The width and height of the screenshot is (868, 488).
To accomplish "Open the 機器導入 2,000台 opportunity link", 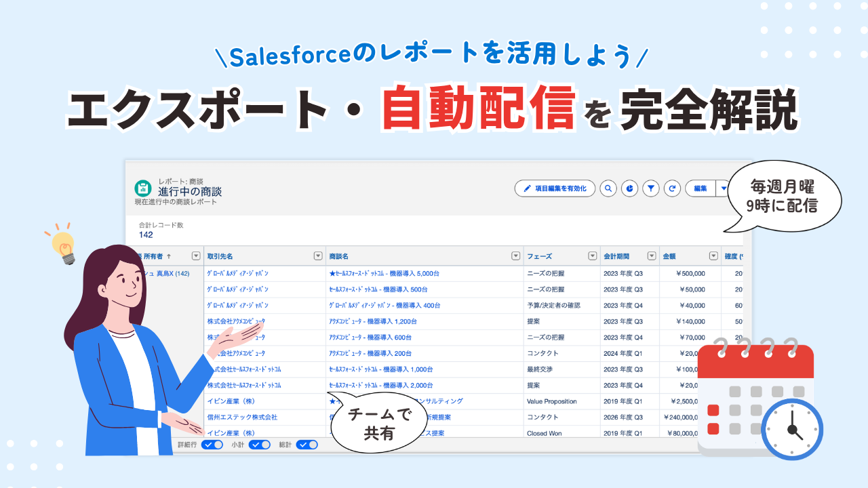I will pyautogui.click(x=381, y=386).
